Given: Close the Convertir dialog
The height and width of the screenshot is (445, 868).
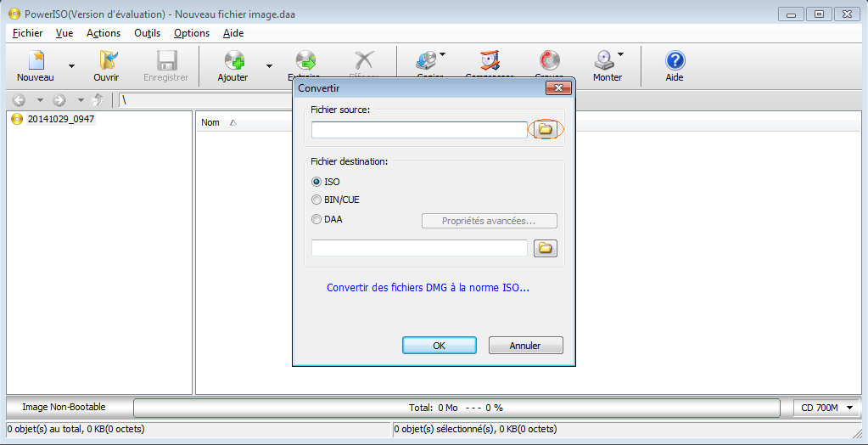Looking at the screenshot, I should click(x=558, y=87).
